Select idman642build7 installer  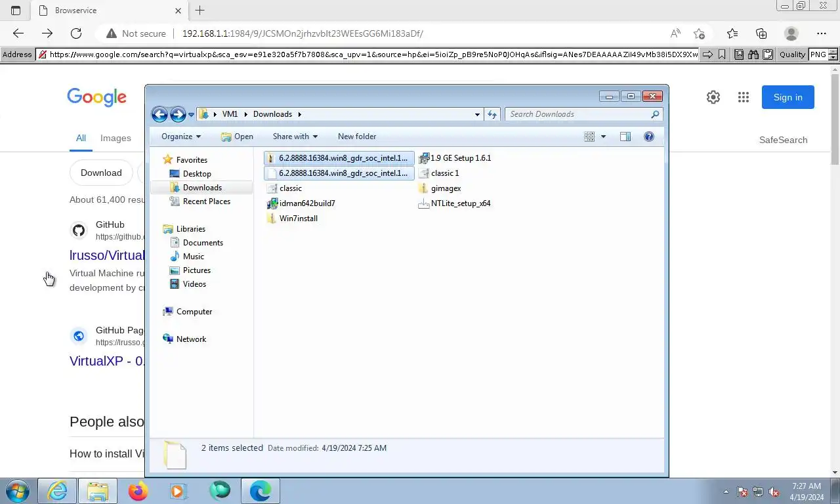click(x=301, y=203)
